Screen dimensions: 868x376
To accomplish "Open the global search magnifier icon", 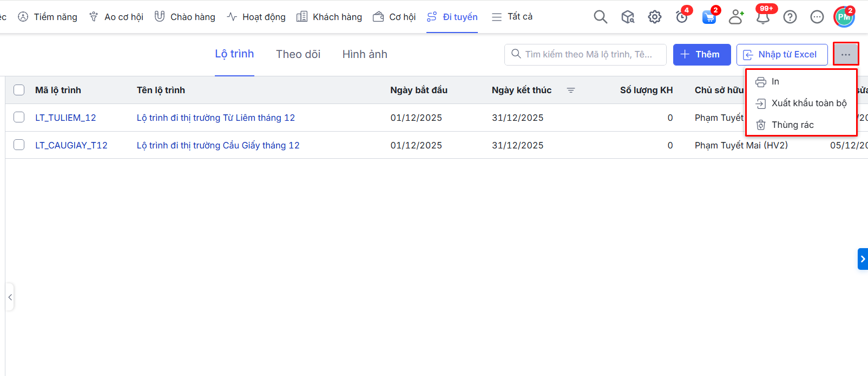I will click(x=600, y=17).
